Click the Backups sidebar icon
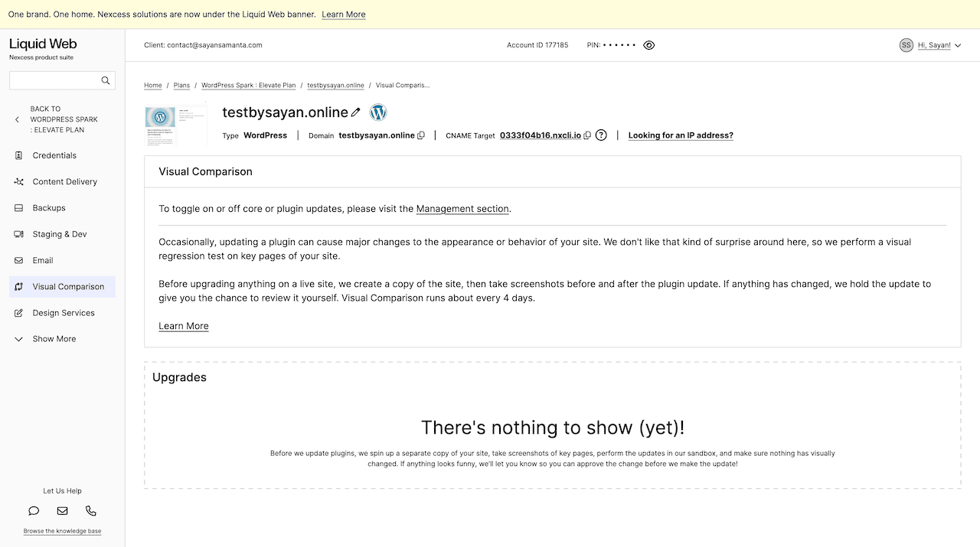The height and width of the screenshot is (547, 980). point(17,207)
